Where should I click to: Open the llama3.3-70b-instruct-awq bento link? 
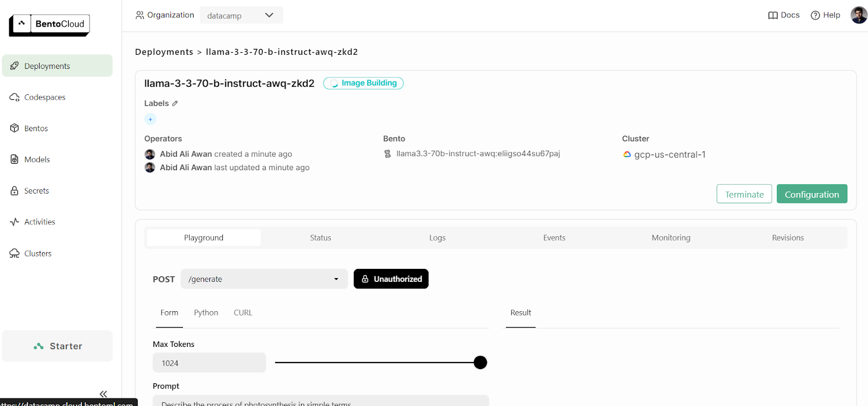pyautogui.click(x=478, y=154)
